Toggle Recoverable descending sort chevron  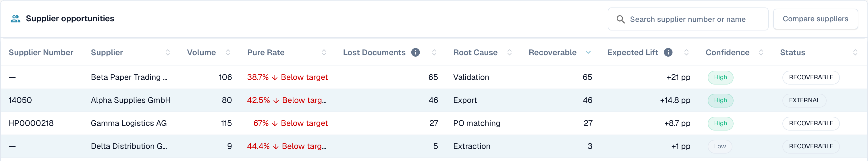(x=588, y=52)
